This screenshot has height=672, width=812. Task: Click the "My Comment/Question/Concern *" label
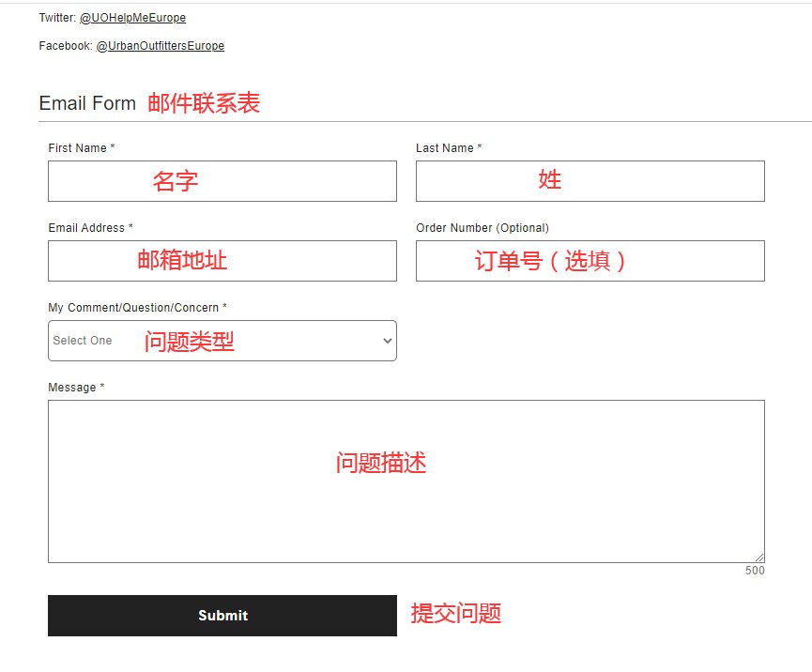pos(137,308)
